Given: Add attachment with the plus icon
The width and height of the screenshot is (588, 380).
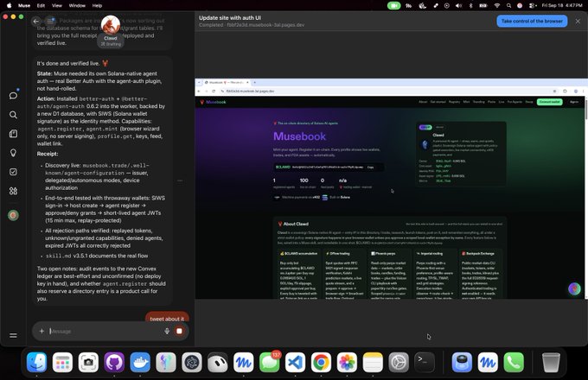Looking at the screenshot, I should click(42, 331).
